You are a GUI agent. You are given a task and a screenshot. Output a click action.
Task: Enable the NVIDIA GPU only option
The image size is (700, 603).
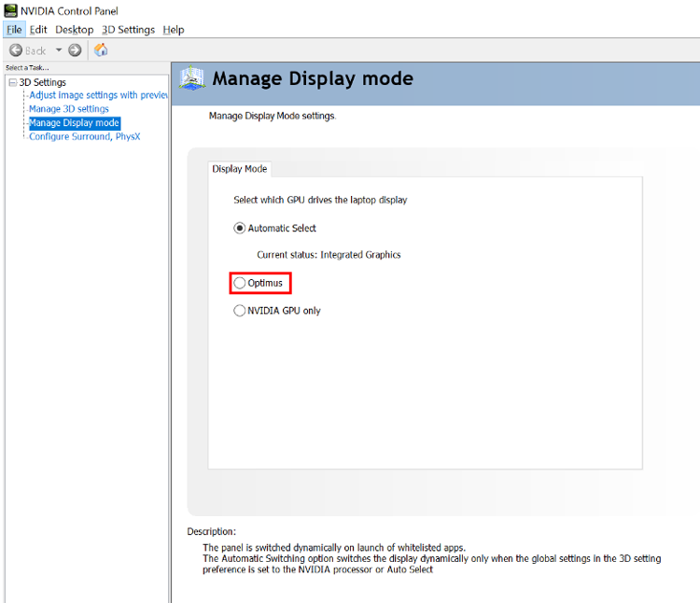(x=240, y=311)
